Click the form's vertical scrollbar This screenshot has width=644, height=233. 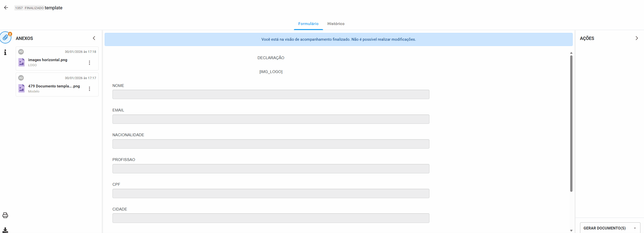click(x=571, y=123)
